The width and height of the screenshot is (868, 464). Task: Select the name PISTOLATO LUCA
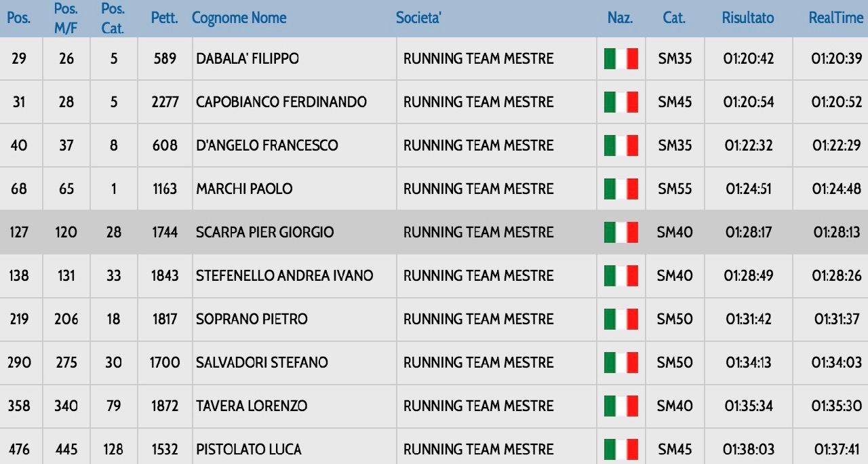pyautogui.click(x=249, y=450)
